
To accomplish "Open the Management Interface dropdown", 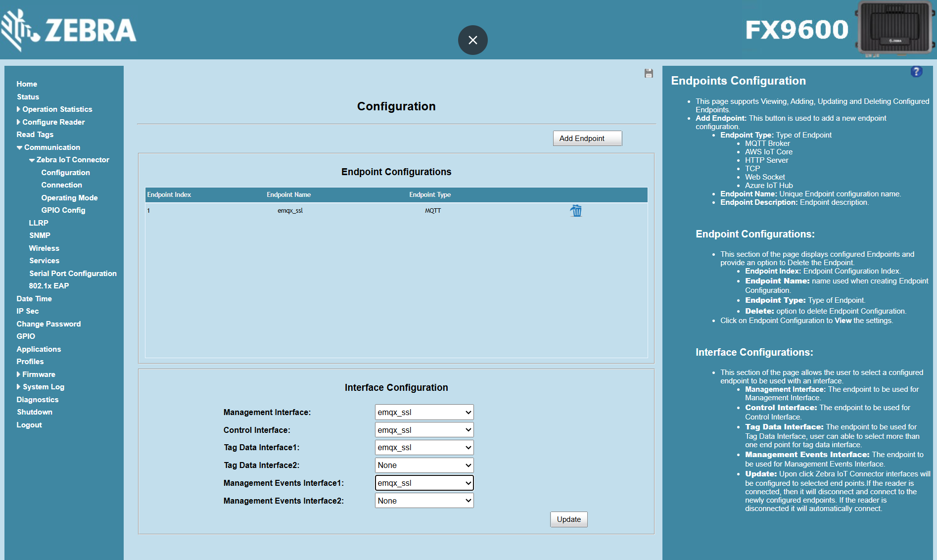I will tap(424, 412).
